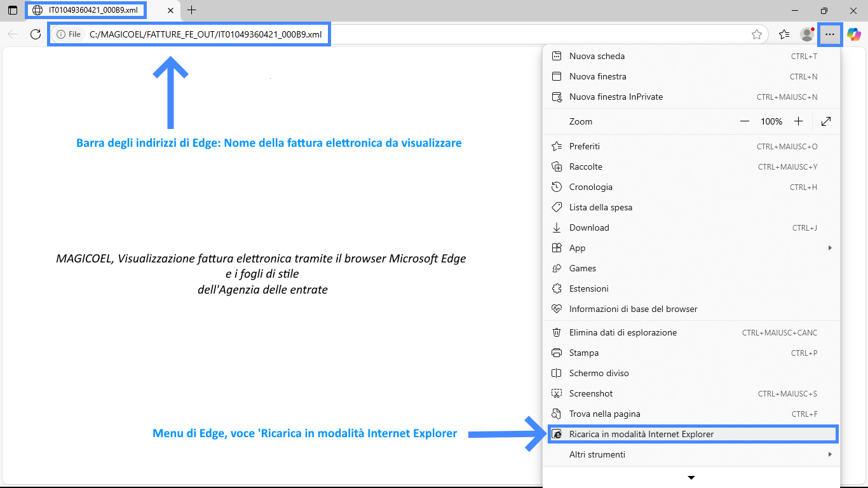Minimize the Edge window
868x488 pixels.
point(795,10)
